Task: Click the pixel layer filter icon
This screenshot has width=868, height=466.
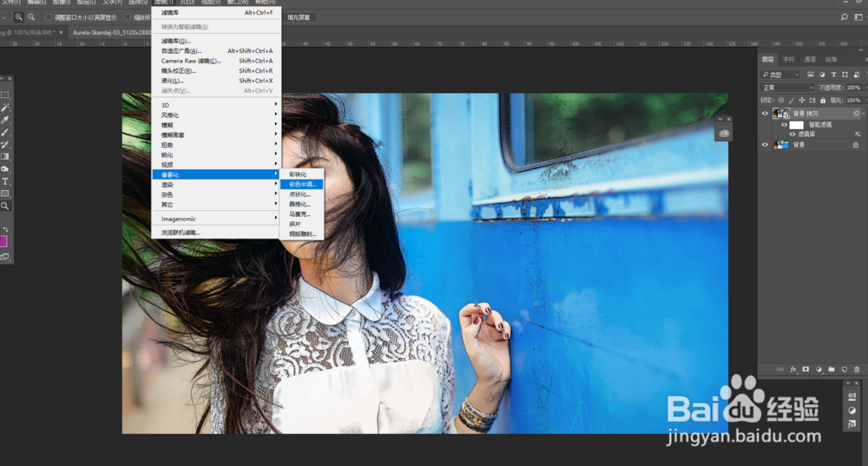Action: (x=811, y=74)
